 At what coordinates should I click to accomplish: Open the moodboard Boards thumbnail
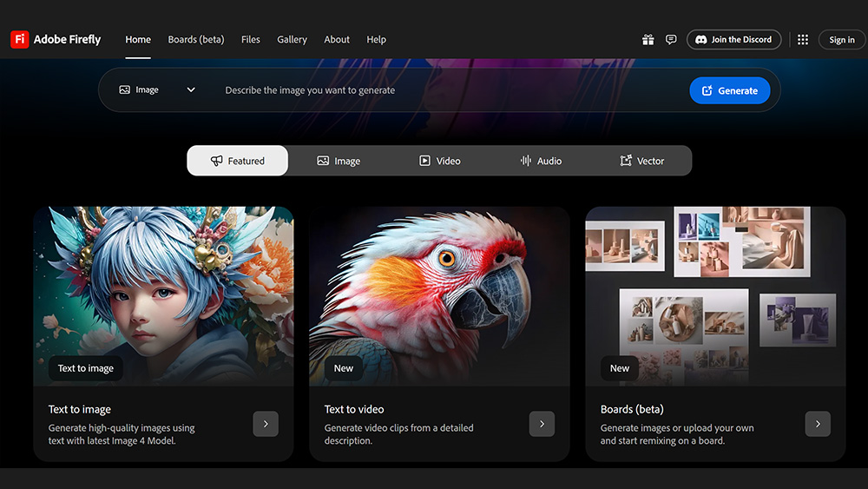pyautogui.click(x=715, y=296)
